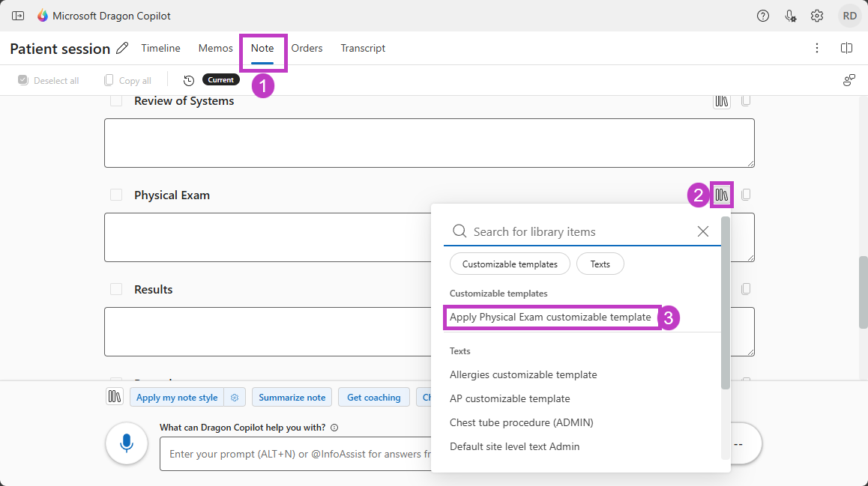The image size is (868, 486).
Task: Open library for Physical Exam section
Action: coord(721,195)
